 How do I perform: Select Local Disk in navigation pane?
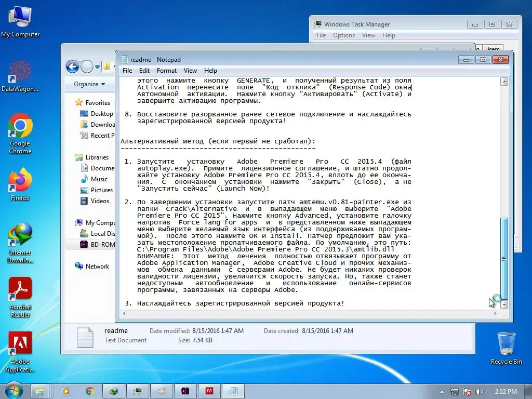pyautogui.click(x=98, y=233)
